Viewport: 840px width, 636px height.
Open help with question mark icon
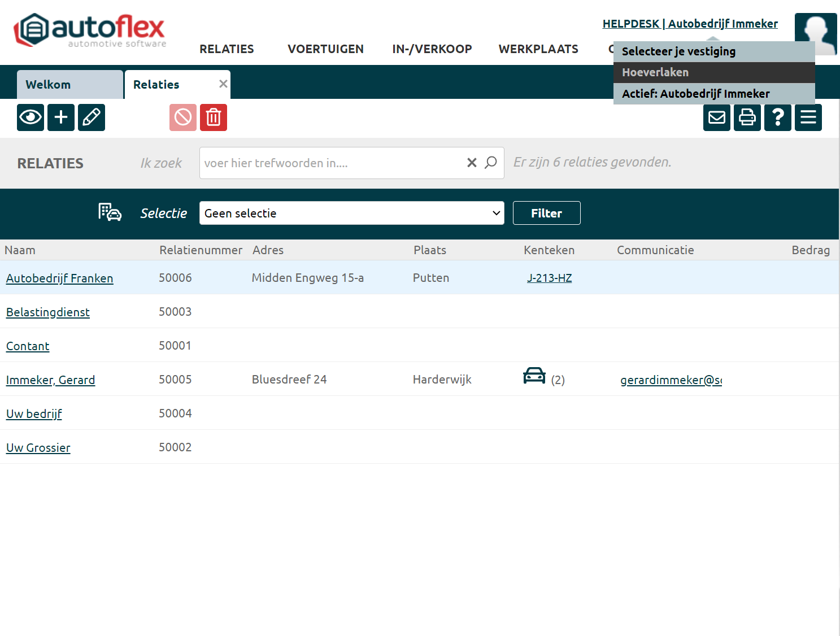(x=778, y=117)
